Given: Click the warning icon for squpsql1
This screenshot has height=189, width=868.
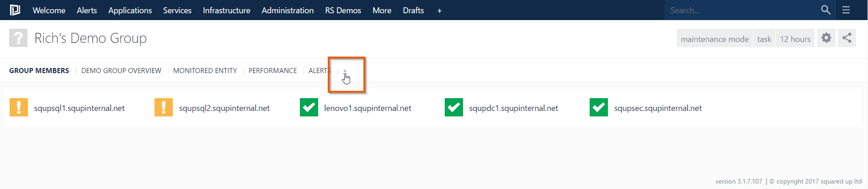Looking at the screenshot, I should [19, 108].
